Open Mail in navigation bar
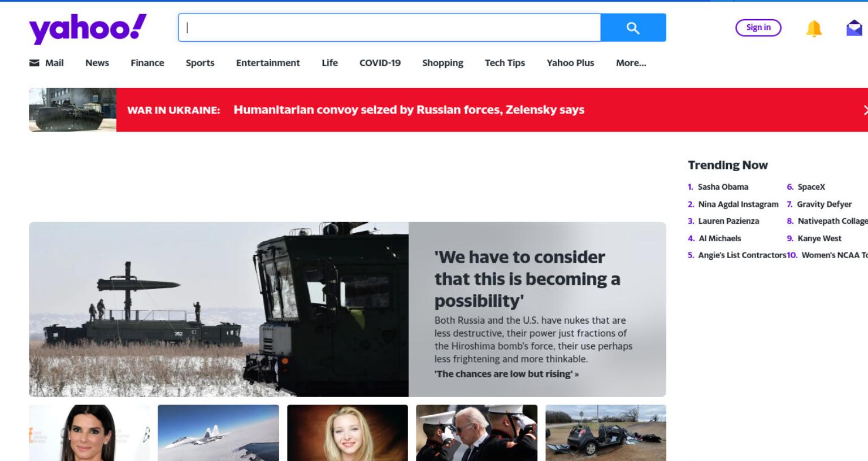This screenshot has height=461, width=868. point(46,63)
